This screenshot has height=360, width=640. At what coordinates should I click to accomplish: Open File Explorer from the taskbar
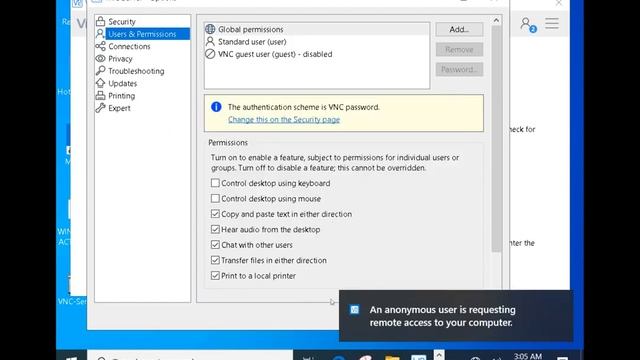click(x=392, y=358)
